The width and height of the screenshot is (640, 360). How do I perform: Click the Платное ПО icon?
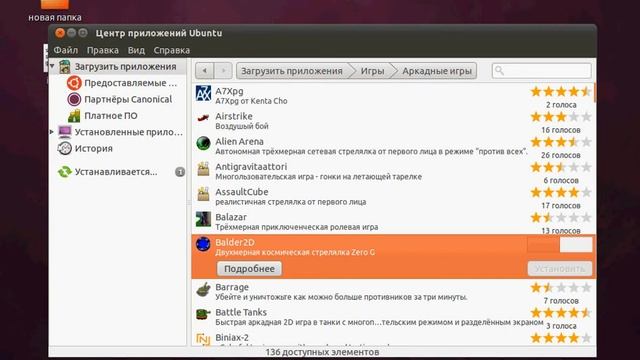click(x=74, y=116)
